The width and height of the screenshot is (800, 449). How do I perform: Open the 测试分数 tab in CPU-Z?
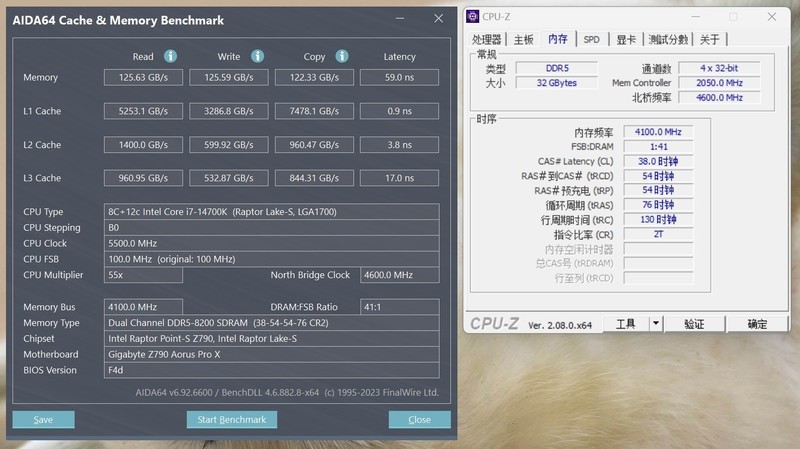[x=668, y=39]
